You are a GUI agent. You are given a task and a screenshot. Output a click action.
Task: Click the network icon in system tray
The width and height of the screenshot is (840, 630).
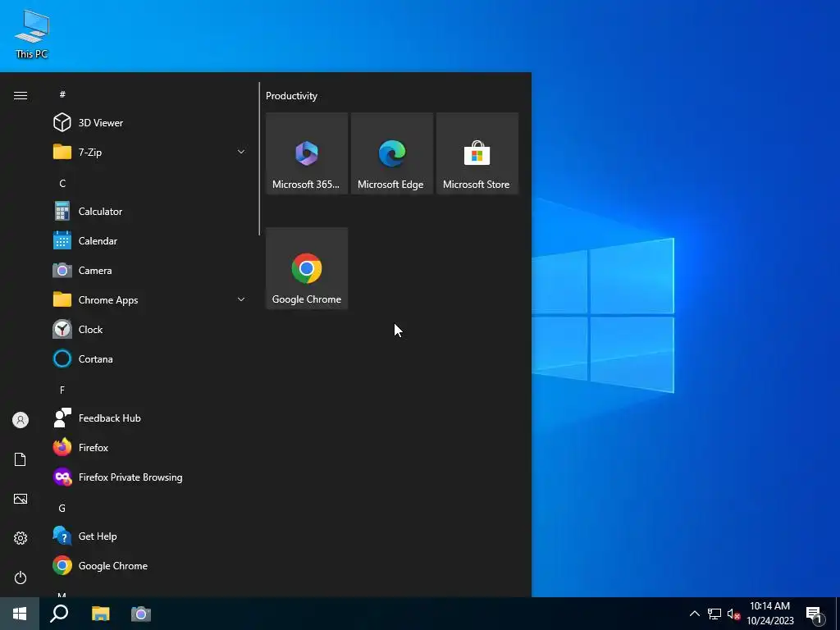[x=714, y=614]
